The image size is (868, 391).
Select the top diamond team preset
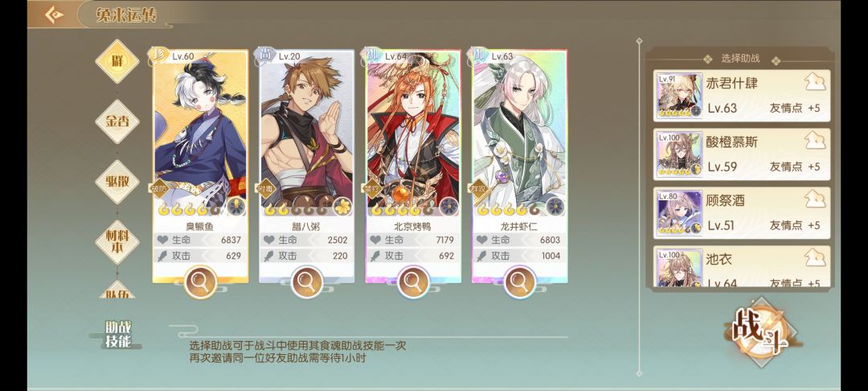point(117,61)
